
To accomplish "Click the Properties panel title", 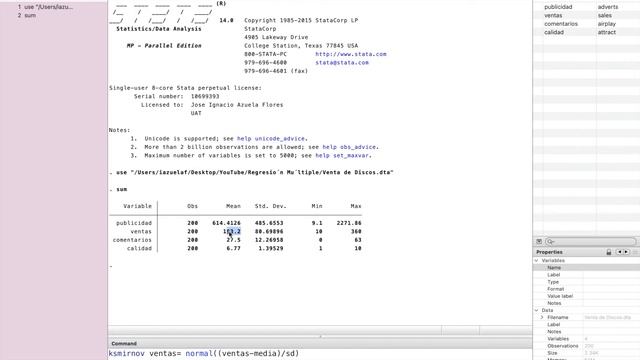I will click(x=549, y=252).
